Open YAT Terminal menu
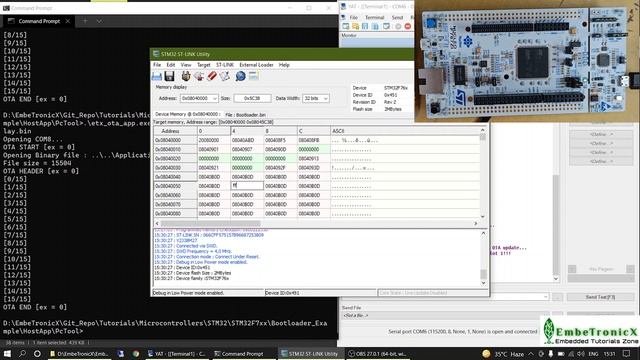Screen dimensions: 640x360 374,18
